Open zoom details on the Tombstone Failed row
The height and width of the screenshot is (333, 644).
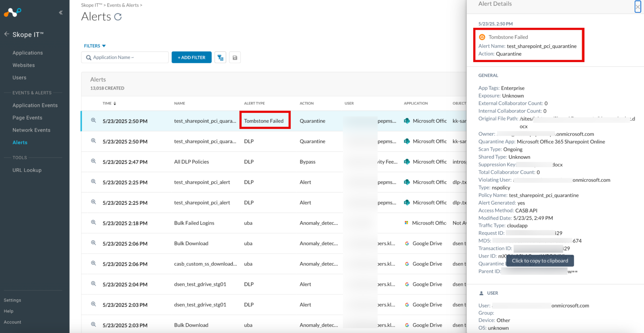pos(93,120)
